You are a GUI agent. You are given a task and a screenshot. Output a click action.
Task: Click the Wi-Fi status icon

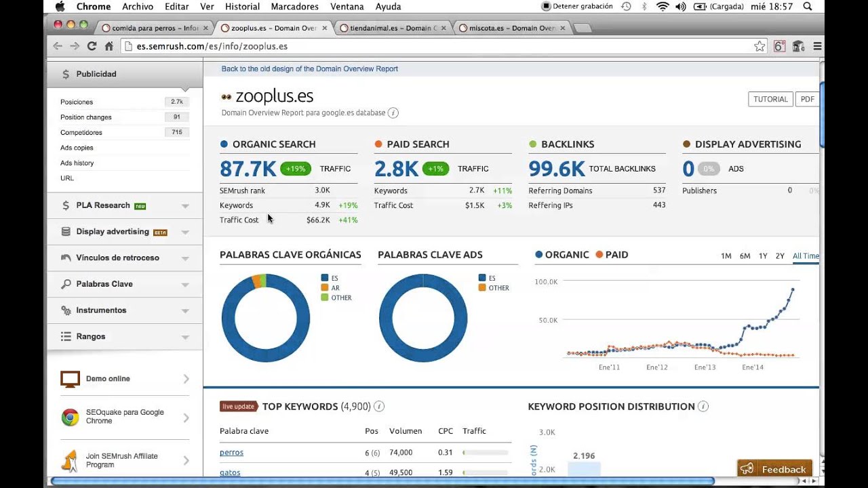click(x=663, y=6)
